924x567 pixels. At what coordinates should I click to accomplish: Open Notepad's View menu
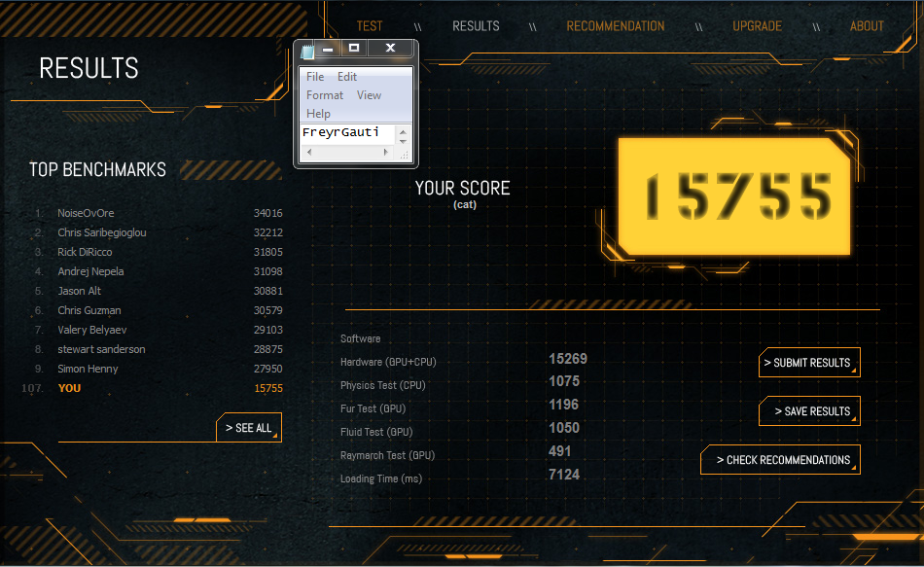[369, 95]
